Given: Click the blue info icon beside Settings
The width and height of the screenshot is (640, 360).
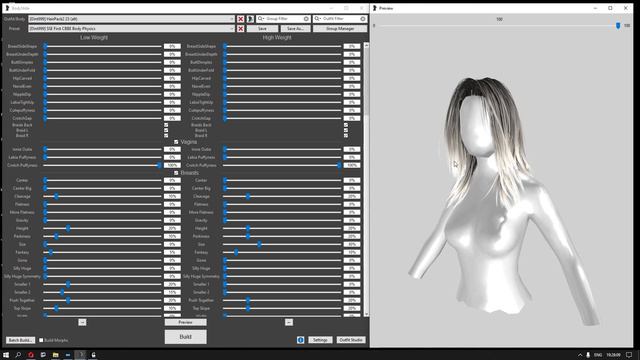Looking at the screenshot, I should point(300,340).
